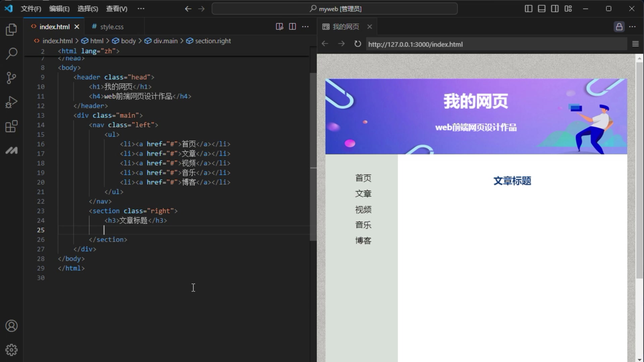The image size is (644, 362).
Task: Switch to the style.css tab
Action: pyautogui.click(x=112, y=26)
